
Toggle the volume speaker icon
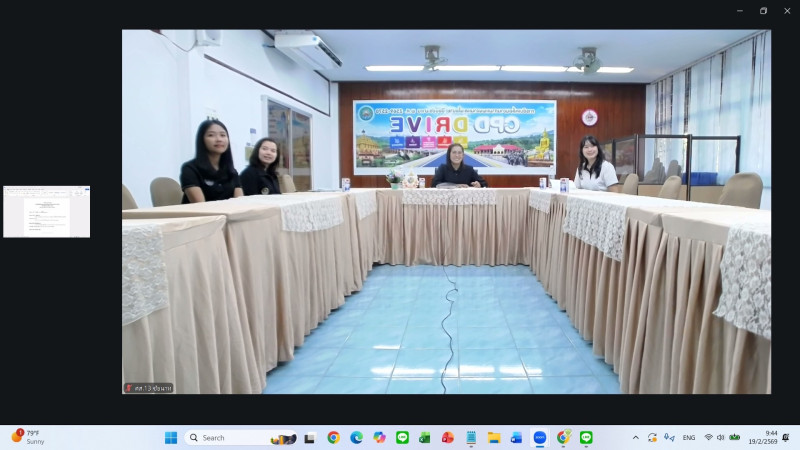coord(721,437)
